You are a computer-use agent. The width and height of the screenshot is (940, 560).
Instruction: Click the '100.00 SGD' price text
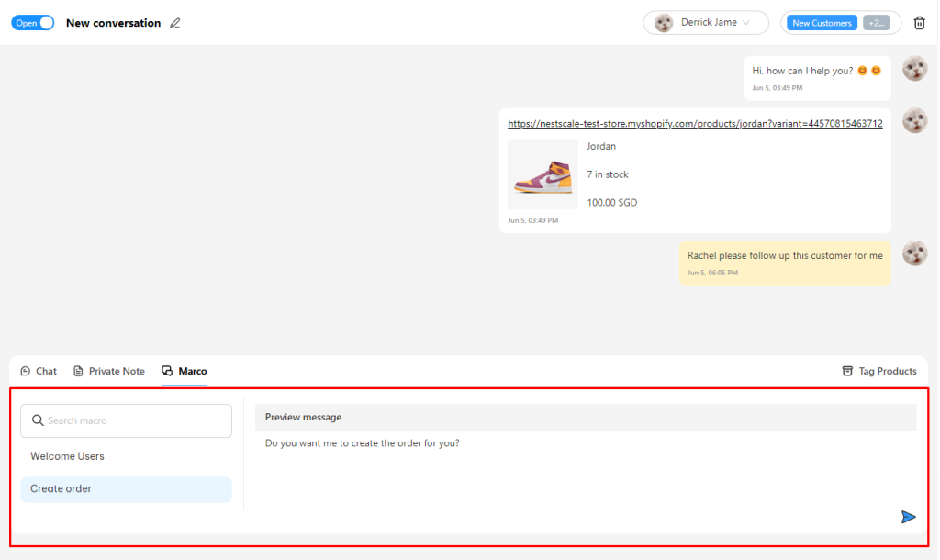tap(611, 203)
